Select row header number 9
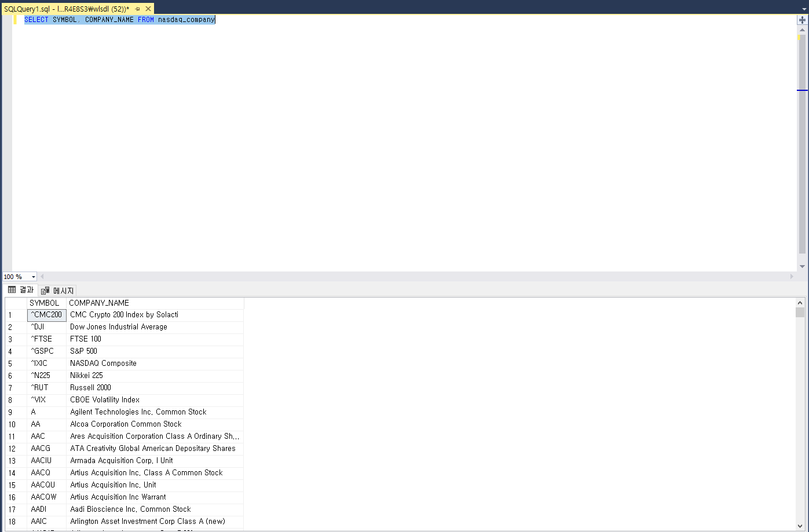The image size is (809, 532). [x=16, y=412]
